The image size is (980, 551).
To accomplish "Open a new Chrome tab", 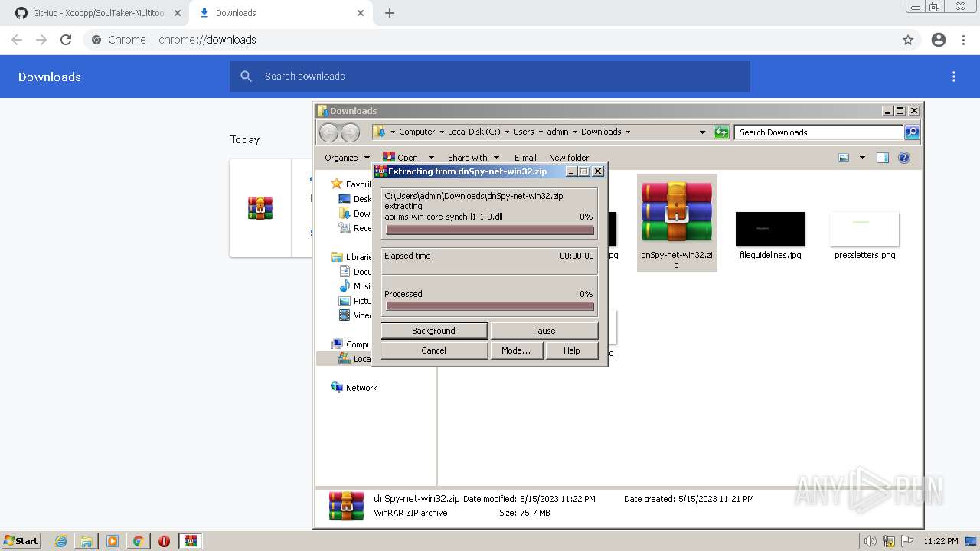I will [390, 13].
